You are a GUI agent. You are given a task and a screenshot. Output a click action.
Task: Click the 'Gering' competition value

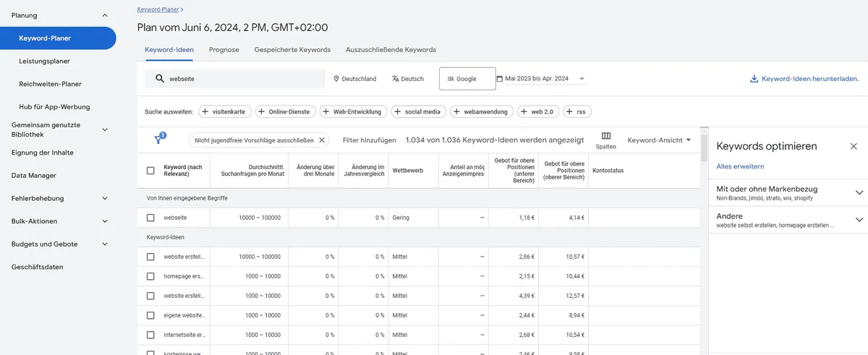[401, 218]
